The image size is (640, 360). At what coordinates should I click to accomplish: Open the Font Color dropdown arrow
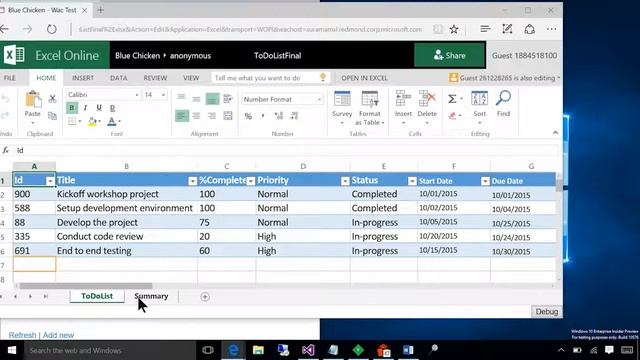pyautogui.click(x=120, y=121)
